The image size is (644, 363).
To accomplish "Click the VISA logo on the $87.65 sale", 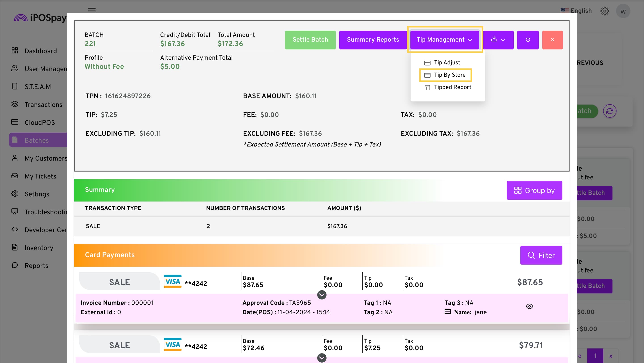I will coord(172,281).
